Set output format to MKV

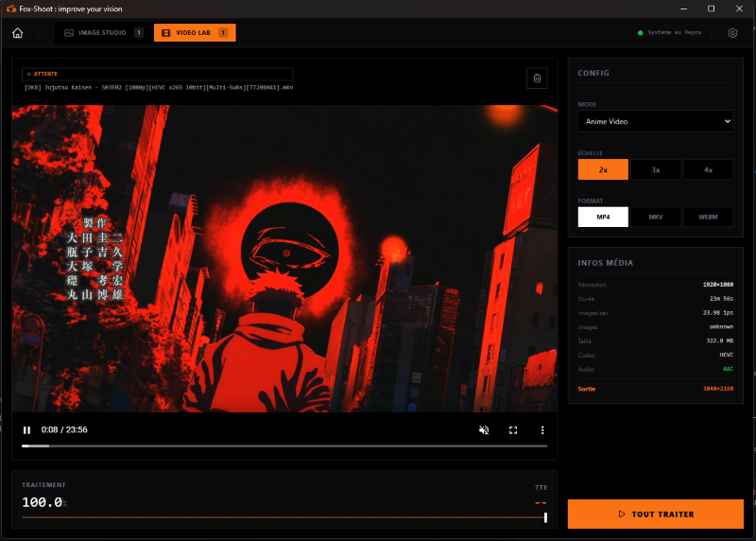[656, 217]
